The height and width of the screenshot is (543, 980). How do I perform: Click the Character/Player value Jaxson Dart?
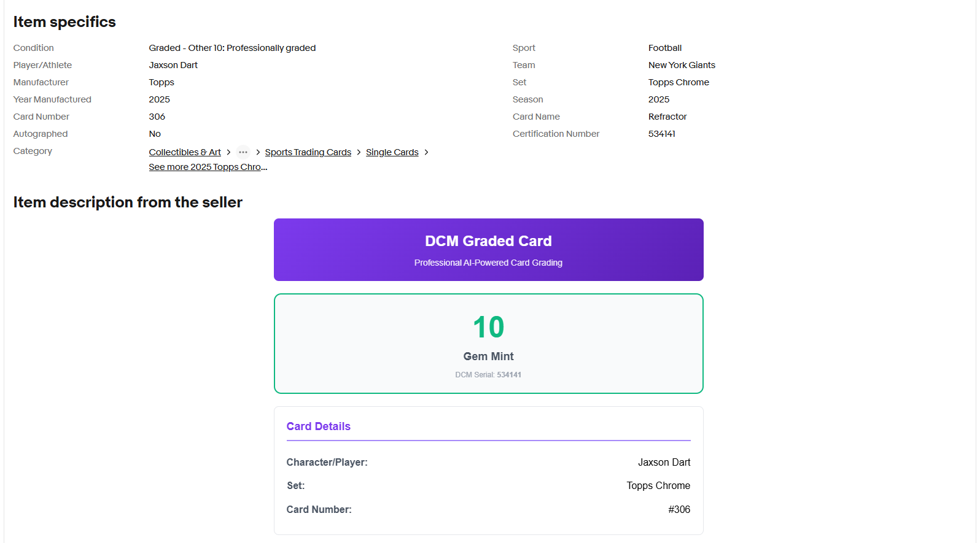664,463
